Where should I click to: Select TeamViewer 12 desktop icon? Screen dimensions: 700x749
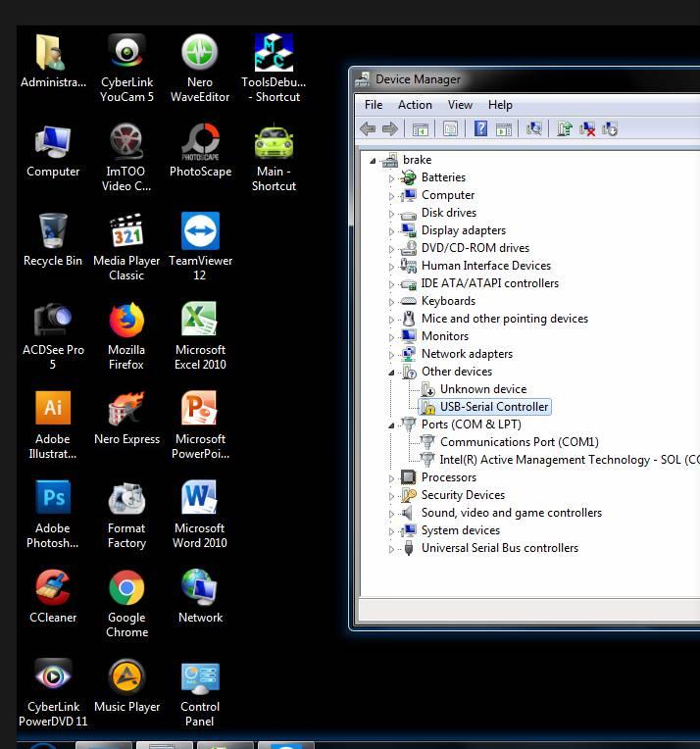[x=200, y=247]
